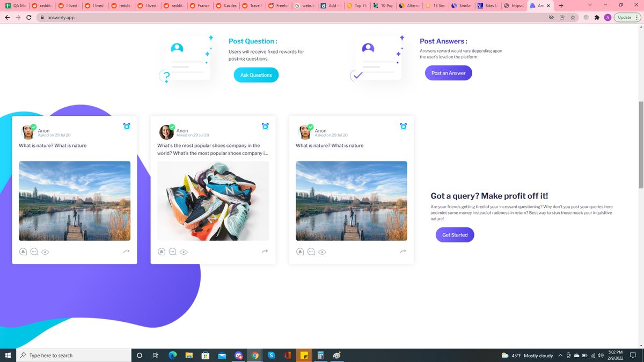644x362 pixels.
Task: Click the alarm icon on the shoes question card
Action: point(265,125)
